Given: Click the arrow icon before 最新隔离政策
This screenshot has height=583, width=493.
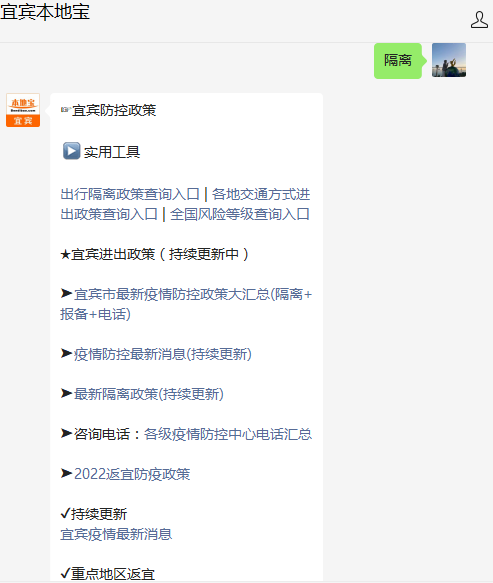Looking at the screenshot, I should pyautogui.click(x=67, y=393).
